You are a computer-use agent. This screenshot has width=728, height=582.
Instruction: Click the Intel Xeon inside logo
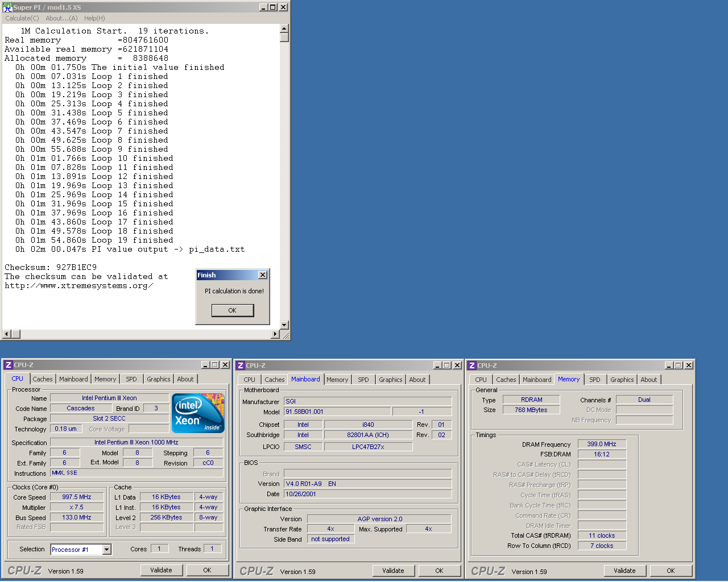click(x=198, y=413)
